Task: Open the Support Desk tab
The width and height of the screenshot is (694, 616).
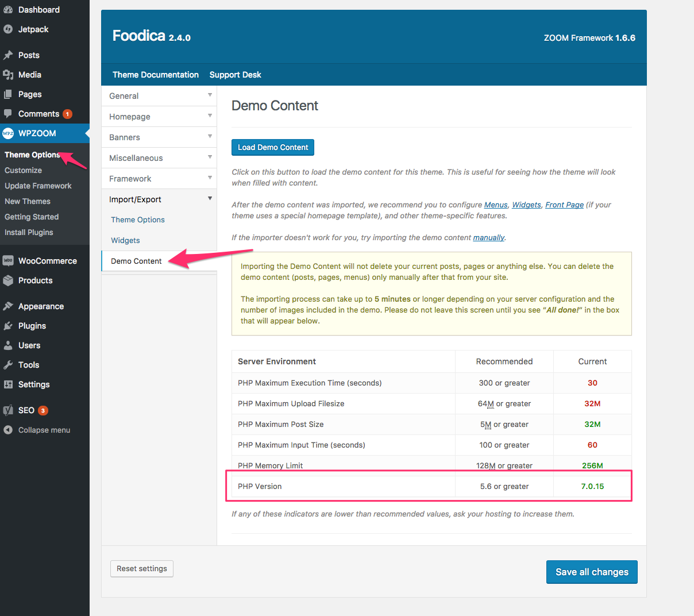Action: 235,75
